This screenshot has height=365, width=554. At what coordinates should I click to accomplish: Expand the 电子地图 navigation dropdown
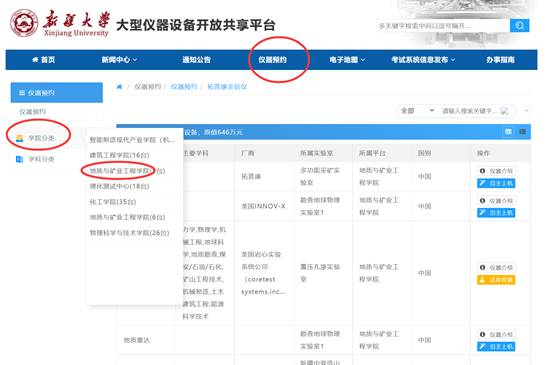pos(347,60)
